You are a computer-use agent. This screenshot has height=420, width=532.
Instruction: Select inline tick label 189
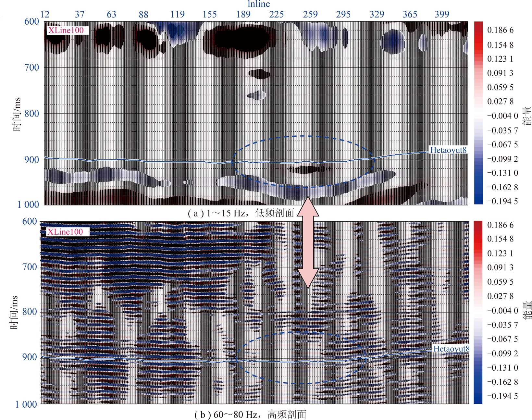[x=243, y=14]
